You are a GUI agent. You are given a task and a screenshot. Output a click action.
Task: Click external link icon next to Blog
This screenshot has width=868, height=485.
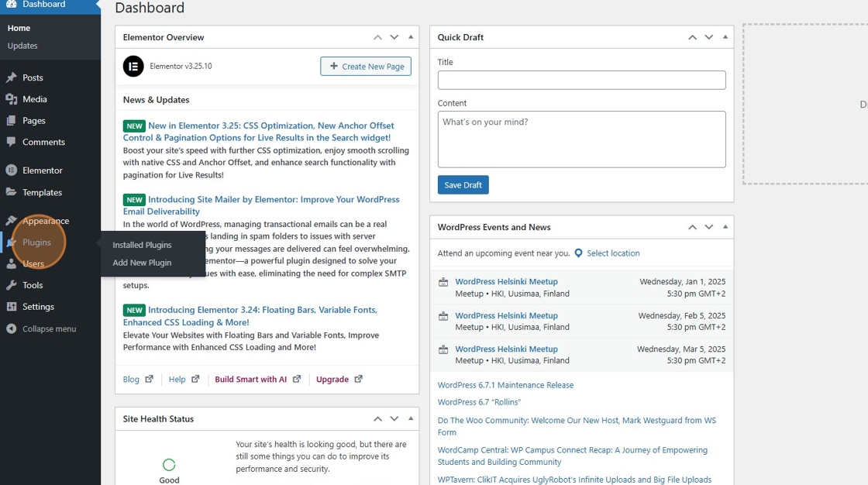(149, 380)
